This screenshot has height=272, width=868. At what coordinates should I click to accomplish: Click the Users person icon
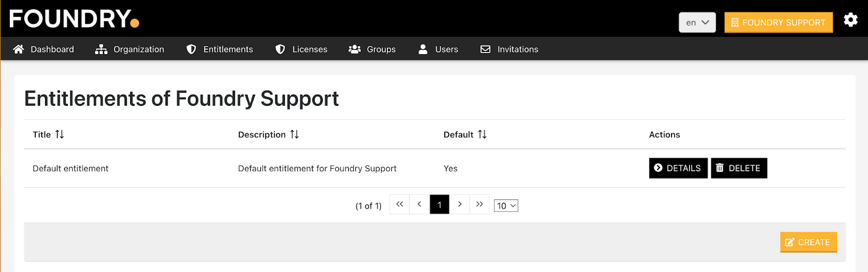coord(423,49)
